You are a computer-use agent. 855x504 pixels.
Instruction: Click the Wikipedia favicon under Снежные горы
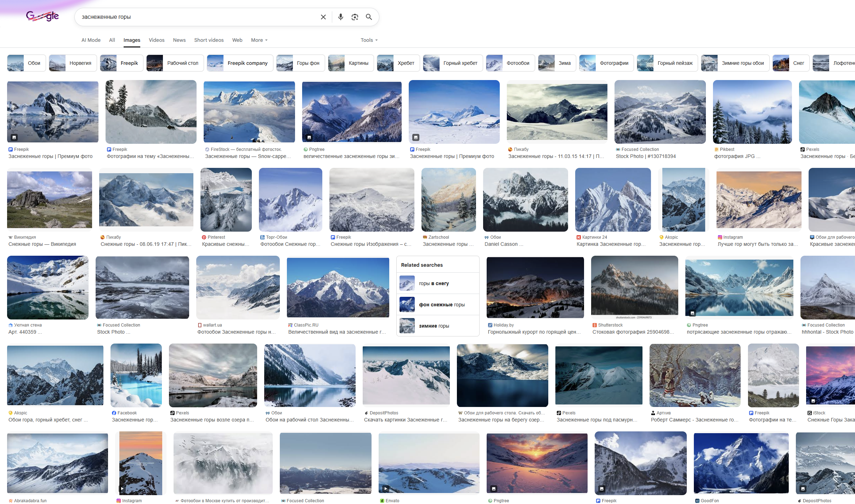point(10,237)
